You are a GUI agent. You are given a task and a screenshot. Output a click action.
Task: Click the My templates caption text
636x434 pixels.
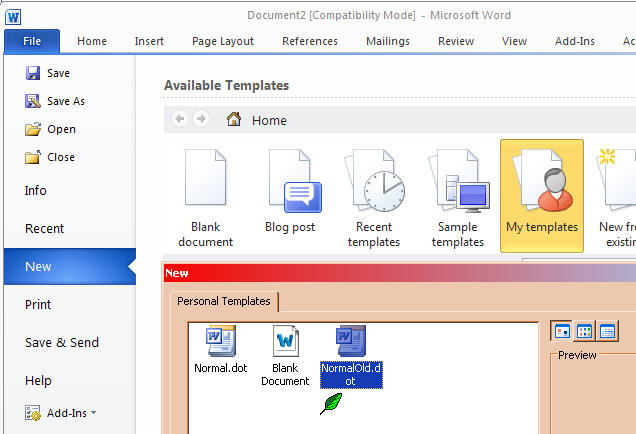(542, 227)
